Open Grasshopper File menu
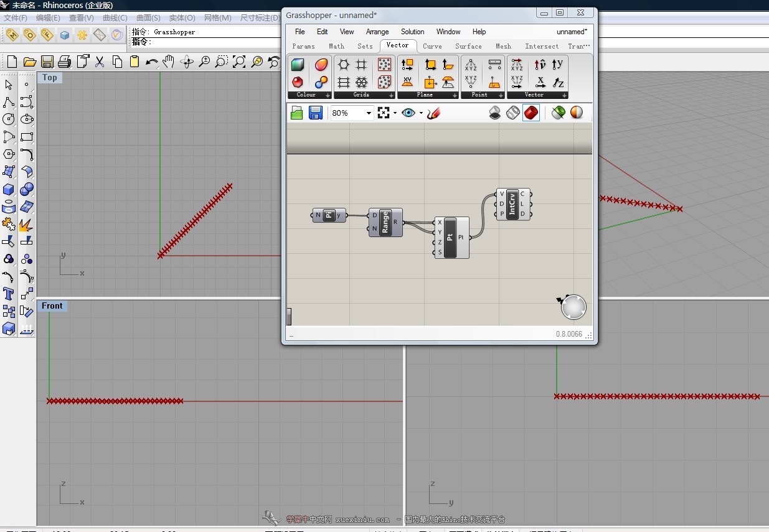The height and width of the screenshot is (532, 769). [x=300, y=32]
